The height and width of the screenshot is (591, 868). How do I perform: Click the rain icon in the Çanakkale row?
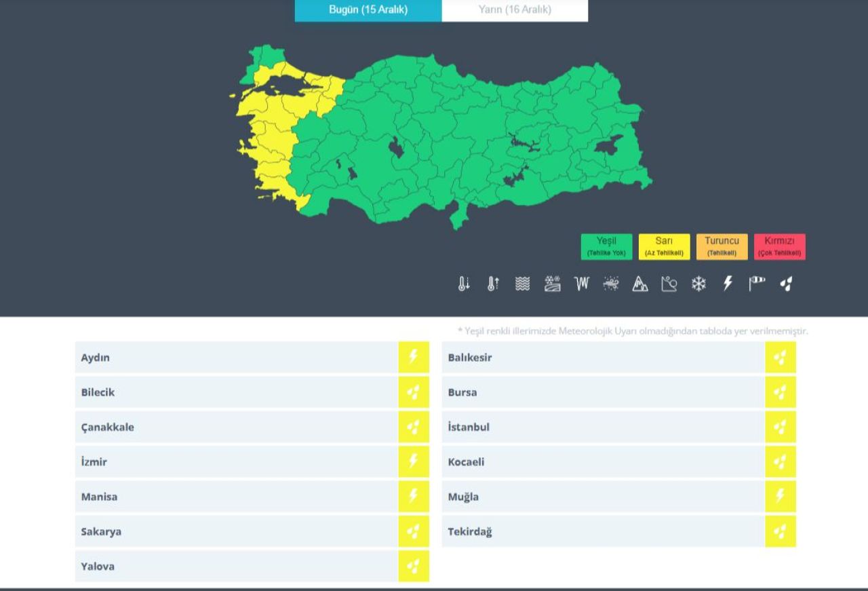(414, 427)
